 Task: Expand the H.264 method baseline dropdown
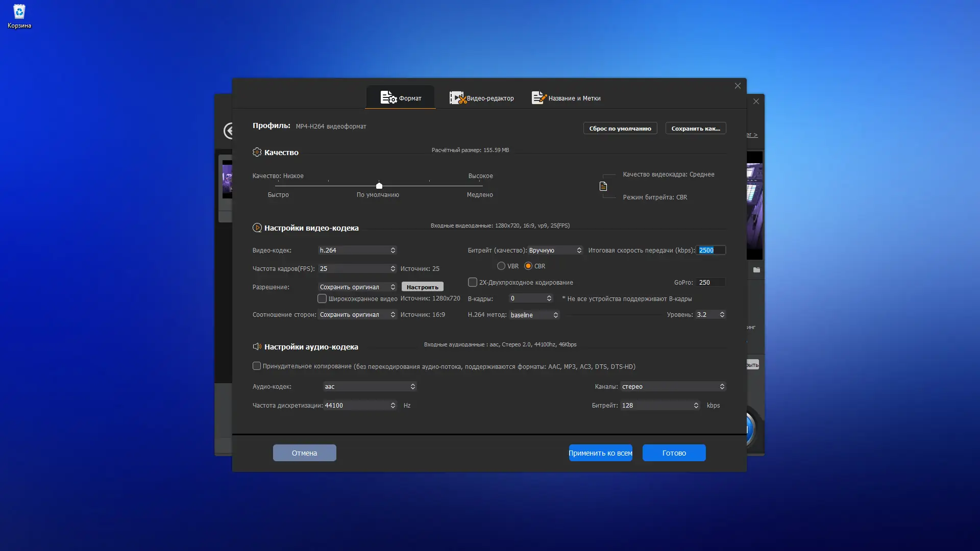pos(534,315)
